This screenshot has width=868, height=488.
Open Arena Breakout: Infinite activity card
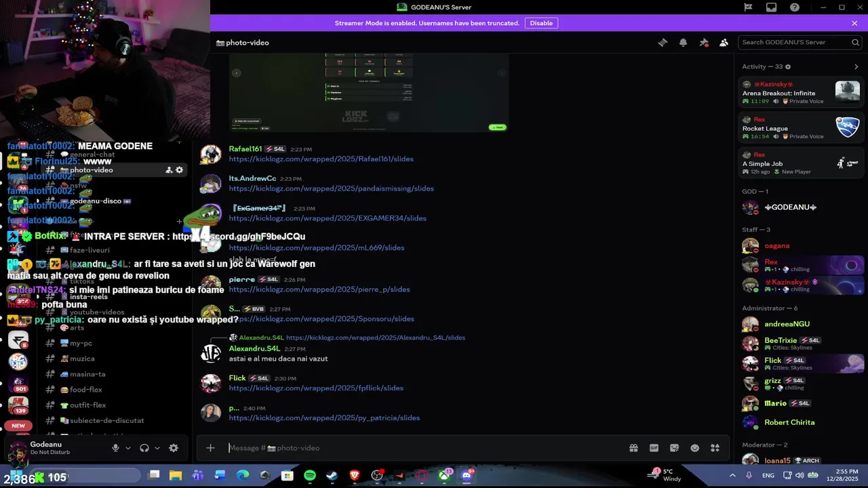801,93
